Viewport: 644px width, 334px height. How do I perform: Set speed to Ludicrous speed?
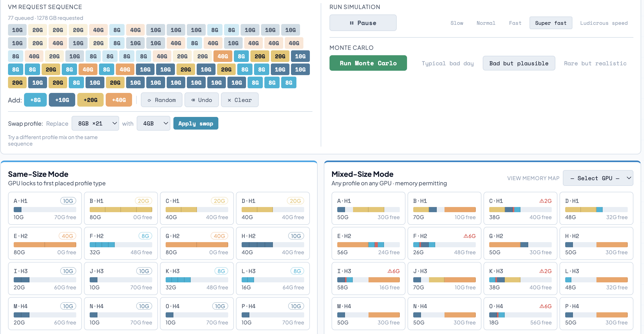(604, 23)
